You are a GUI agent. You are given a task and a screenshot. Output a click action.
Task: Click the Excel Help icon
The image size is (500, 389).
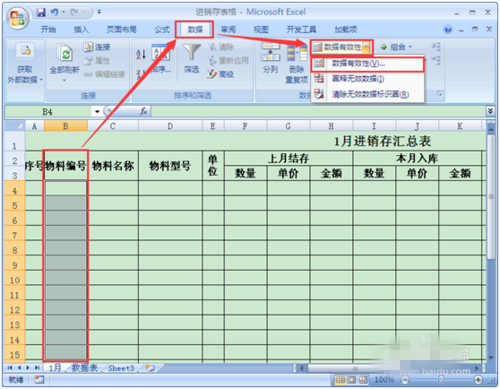(448, 29)
